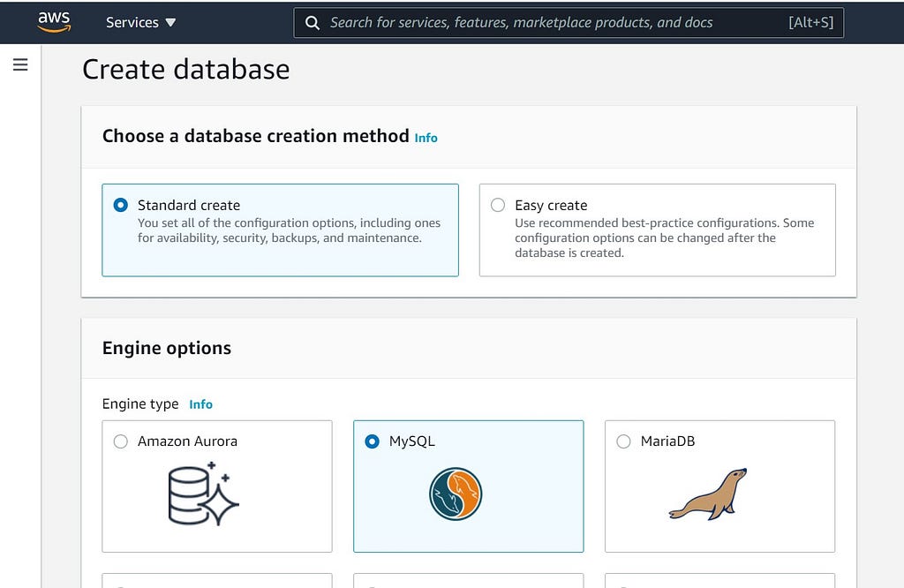Click the Engine options heading
The height and width of the screenshot is (588, 904).
coord(167,348)
